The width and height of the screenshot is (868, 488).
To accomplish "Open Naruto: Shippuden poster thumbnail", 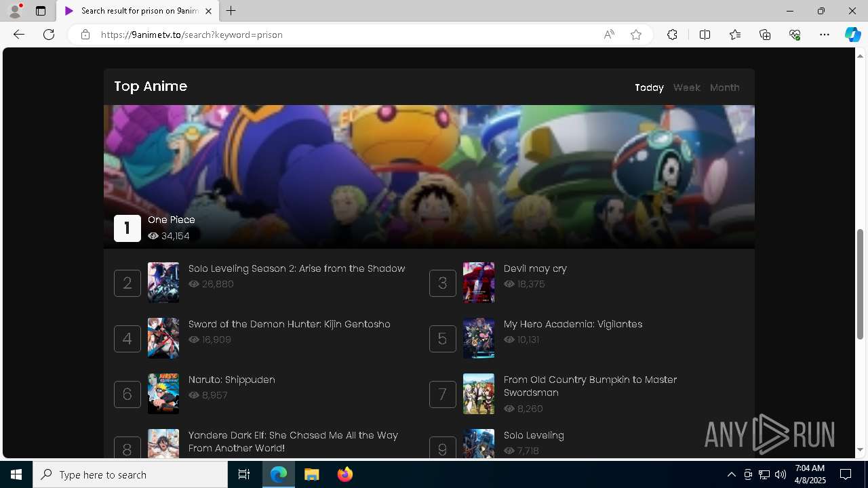I will tap(163, 394).
